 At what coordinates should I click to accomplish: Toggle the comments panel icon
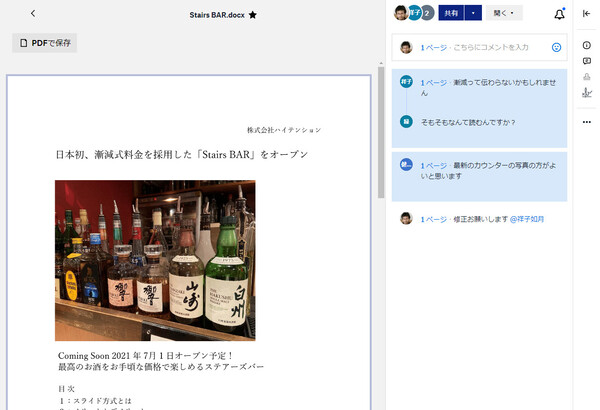pos(586,61)
